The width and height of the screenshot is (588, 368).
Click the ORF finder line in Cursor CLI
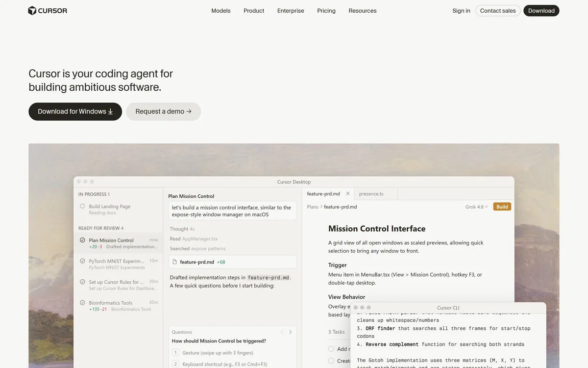[x=443, y=332]
